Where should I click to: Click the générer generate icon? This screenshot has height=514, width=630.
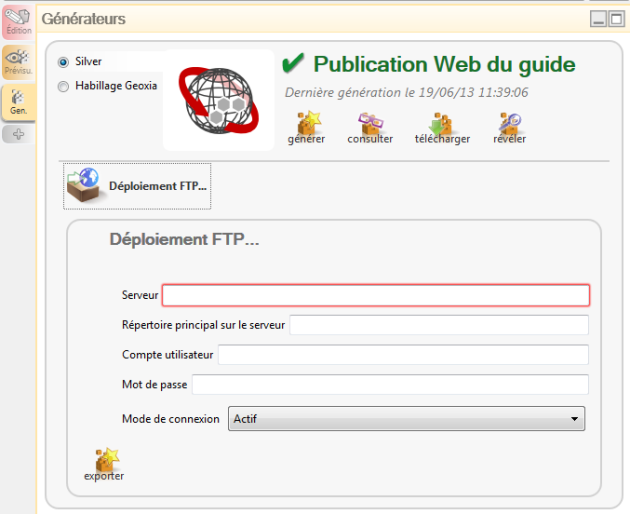[306, 128]
